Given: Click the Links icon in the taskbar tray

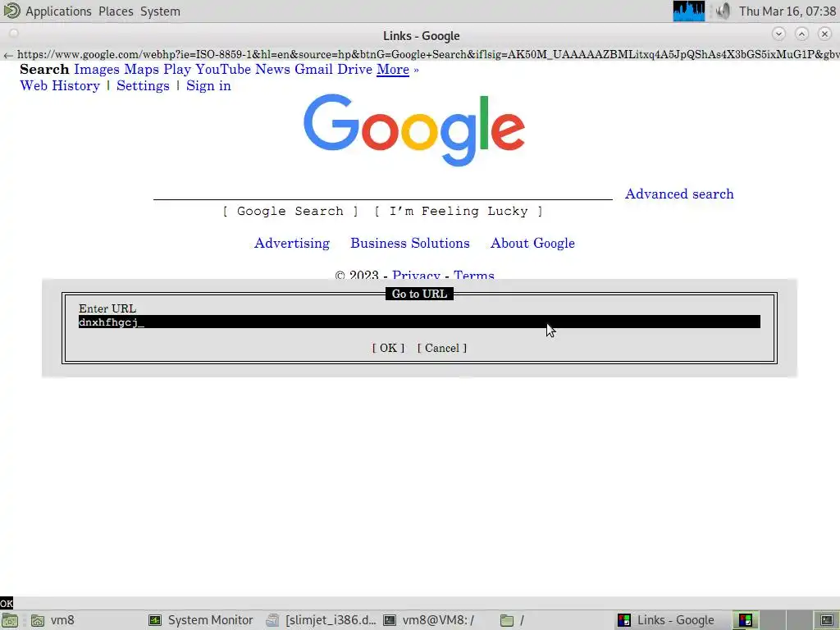Looking at the screenshot, I should [x=745, y=620].
